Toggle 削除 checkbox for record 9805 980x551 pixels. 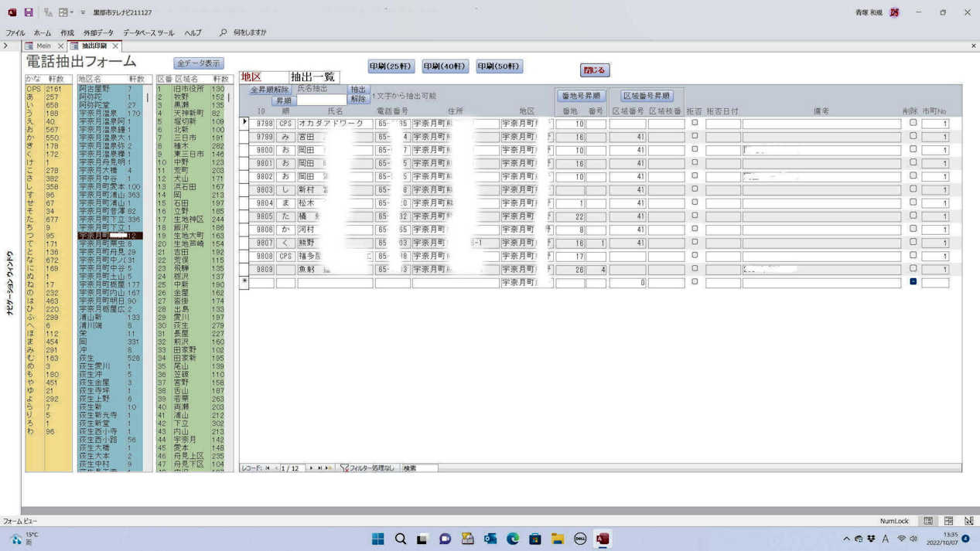(x=913, y=216)
